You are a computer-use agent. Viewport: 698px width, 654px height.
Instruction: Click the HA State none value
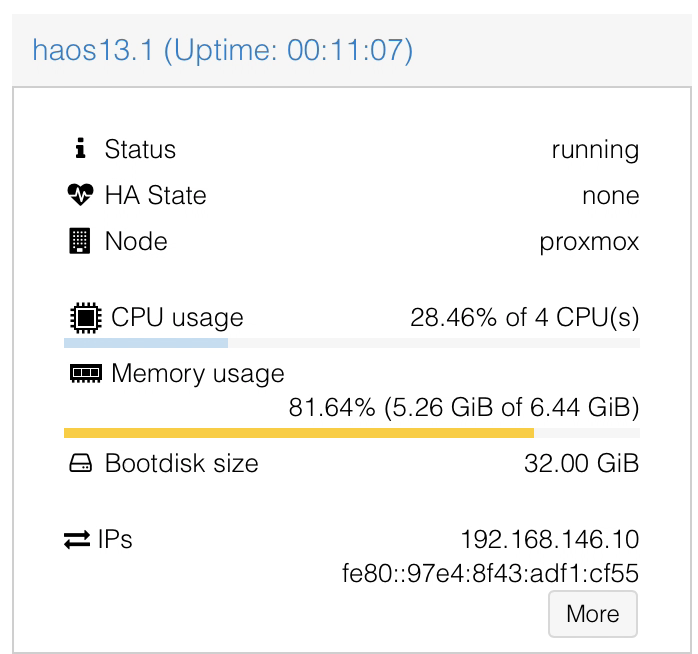(x=610, y=196)
